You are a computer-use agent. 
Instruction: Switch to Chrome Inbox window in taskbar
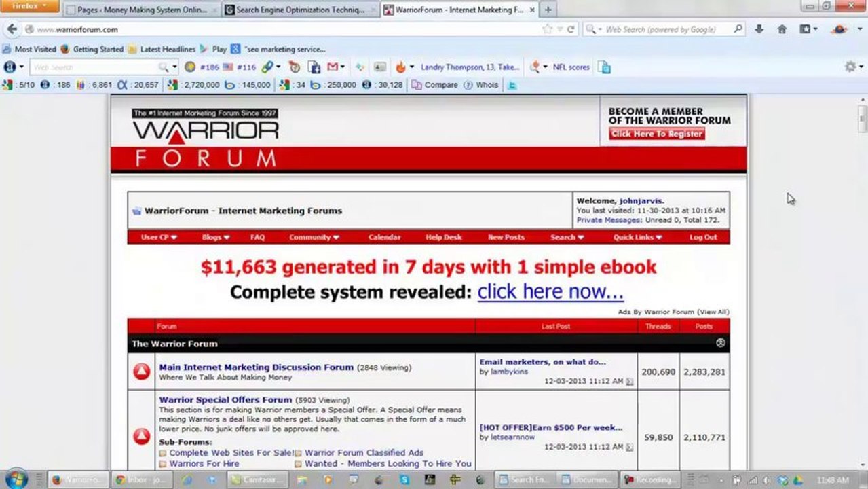tap(142, 479)
